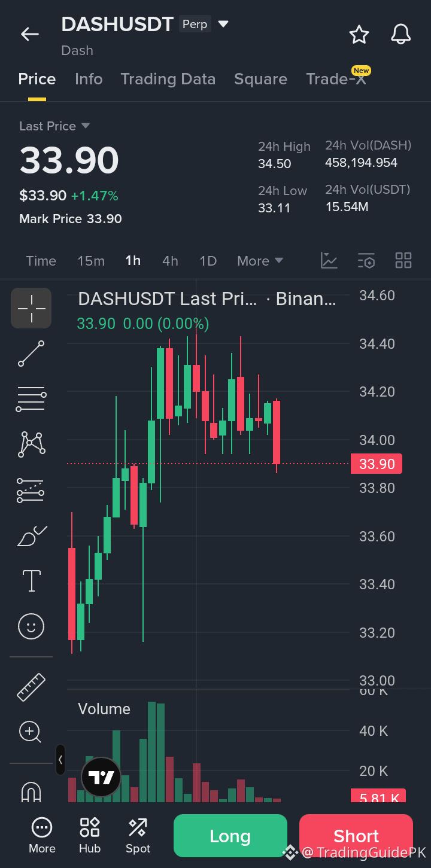
Task: Open the Trading Data tab
Action: click(x=168, y=79)
